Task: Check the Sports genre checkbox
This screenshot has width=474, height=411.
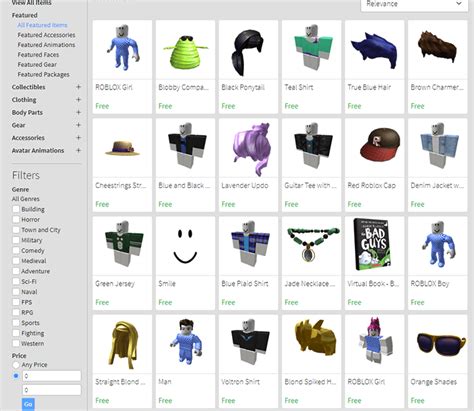Action: point(16,323)
